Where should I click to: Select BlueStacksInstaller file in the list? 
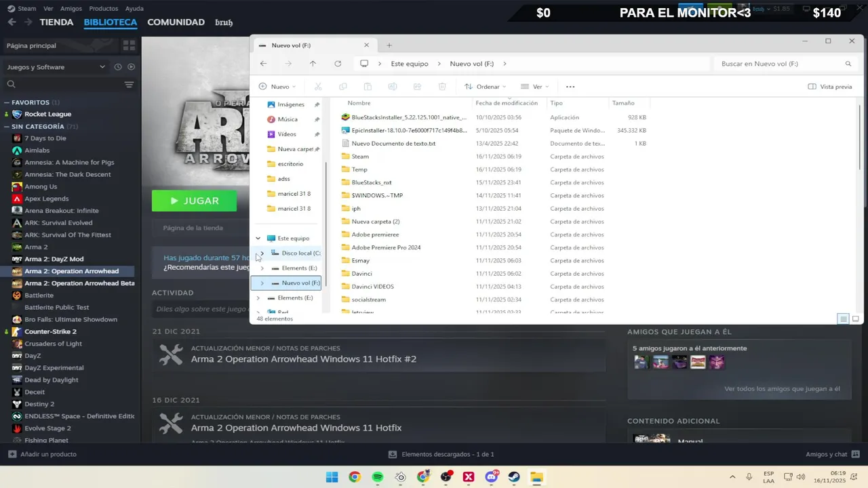pyautogui.click(x=403, y=117)
